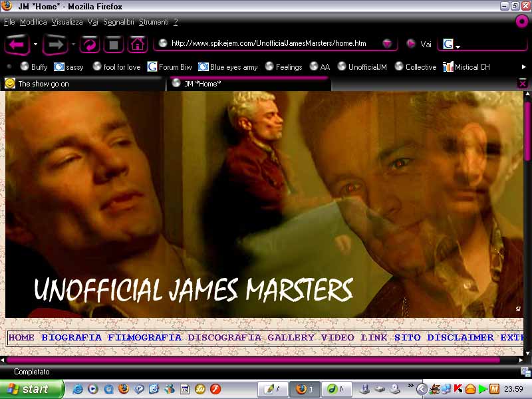Show more bookmarks via toolbar overflow arrow
The width and height of the screenshot is (532, 399).
click(x=523, y=67)
